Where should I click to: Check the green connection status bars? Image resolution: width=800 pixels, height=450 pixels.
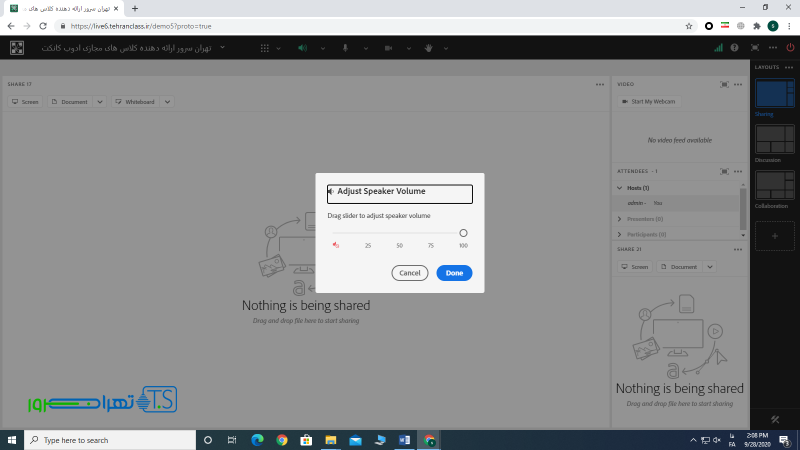(x=718, y=47)
